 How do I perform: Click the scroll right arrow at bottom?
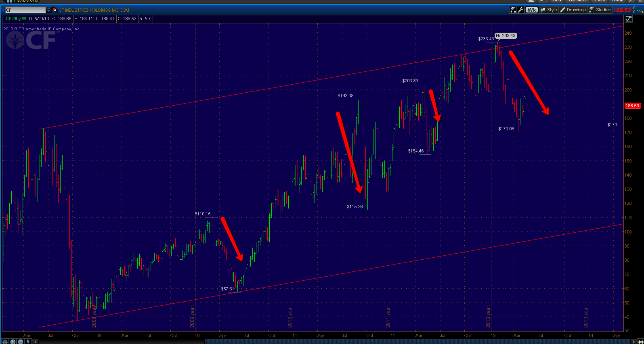(634, 342)
